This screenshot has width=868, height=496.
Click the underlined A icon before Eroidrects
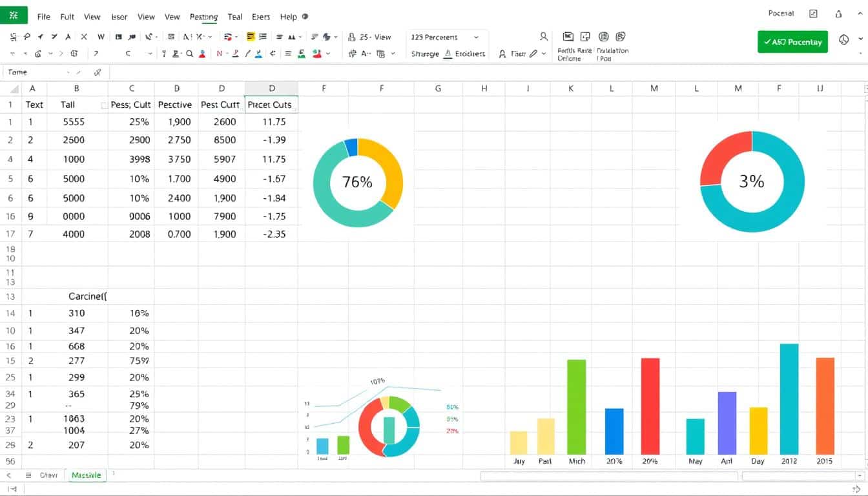coord(446,54)
